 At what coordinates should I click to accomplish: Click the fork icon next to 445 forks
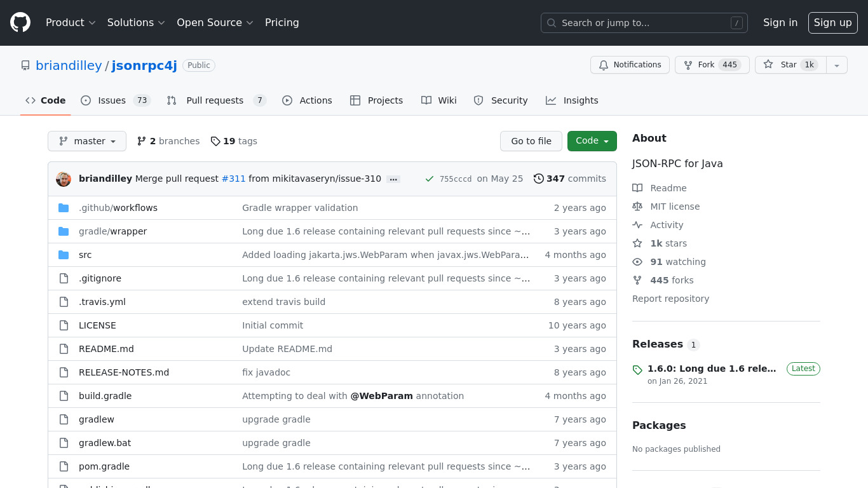pyautogui.click(x=637, y=280)
